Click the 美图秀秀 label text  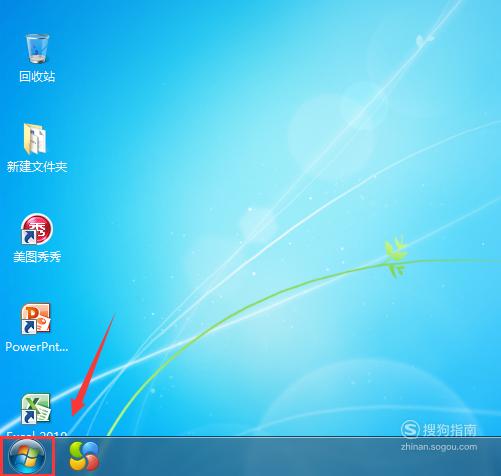click(37, 256)
